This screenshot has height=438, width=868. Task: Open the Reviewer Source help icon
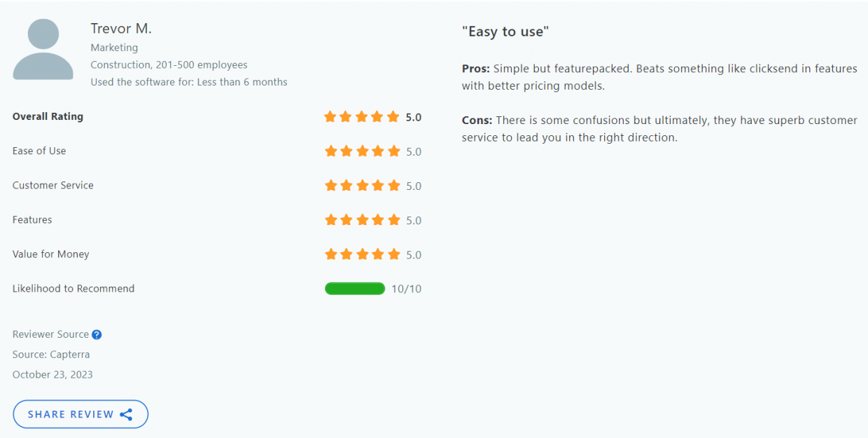(x=97, y=334)
